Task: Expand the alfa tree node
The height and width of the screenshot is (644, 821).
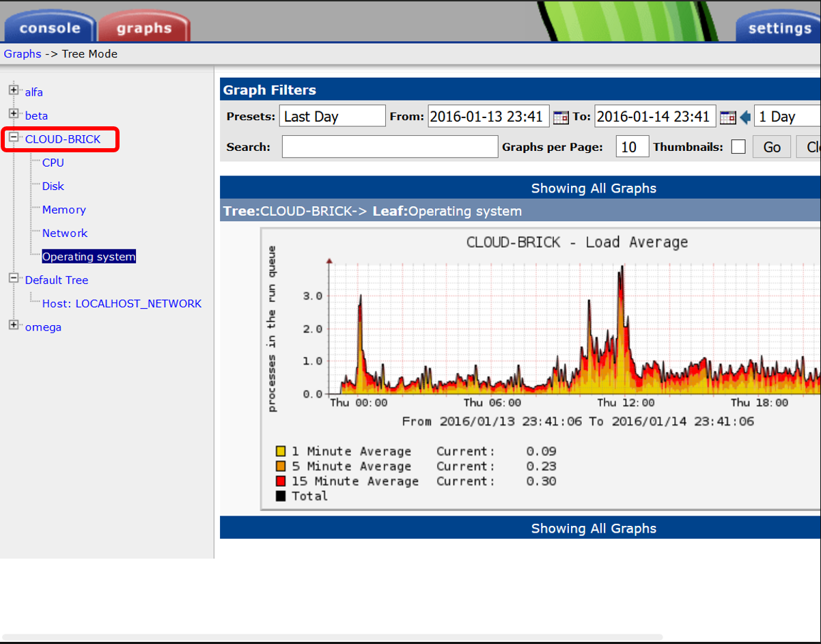Action: 14,90
